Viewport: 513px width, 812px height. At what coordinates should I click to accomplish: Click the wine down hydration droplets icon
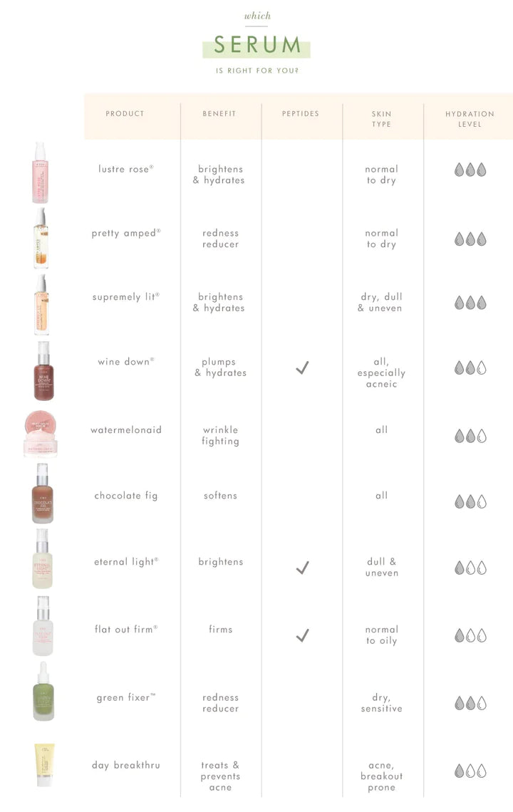coord(470,368)
